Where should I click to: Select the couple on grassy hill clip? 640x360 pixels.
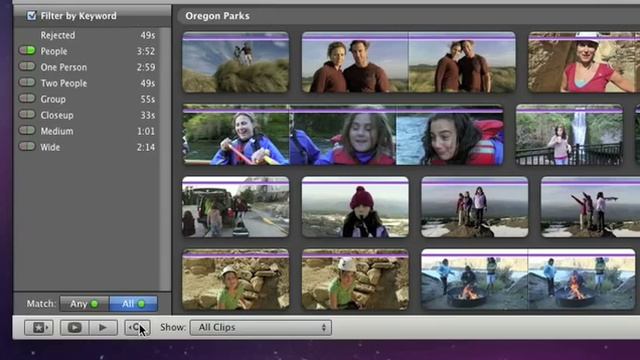pyautogui.click(x=236, y=62)
